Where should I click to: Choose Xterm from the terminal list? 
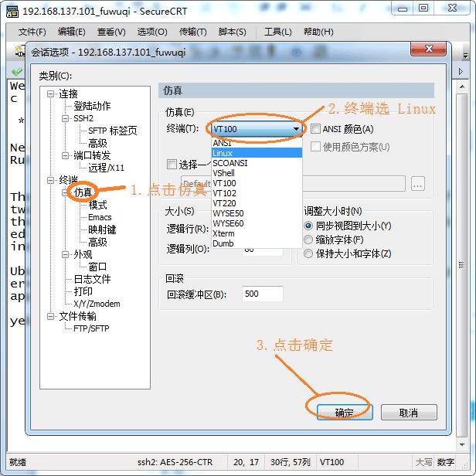tap(257, 233)
